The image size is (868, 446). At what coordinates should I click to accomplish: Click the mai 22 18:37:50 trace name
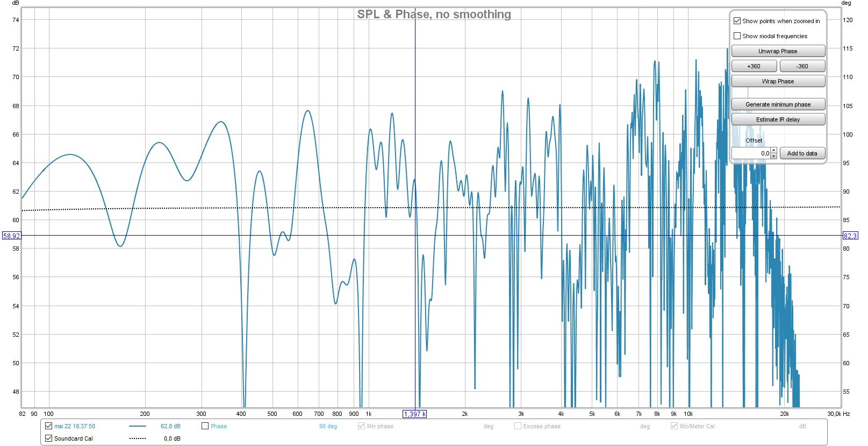pos(75,426)
